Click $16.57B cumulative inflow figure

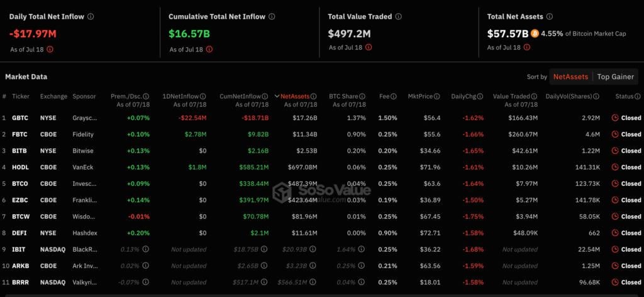189,34
